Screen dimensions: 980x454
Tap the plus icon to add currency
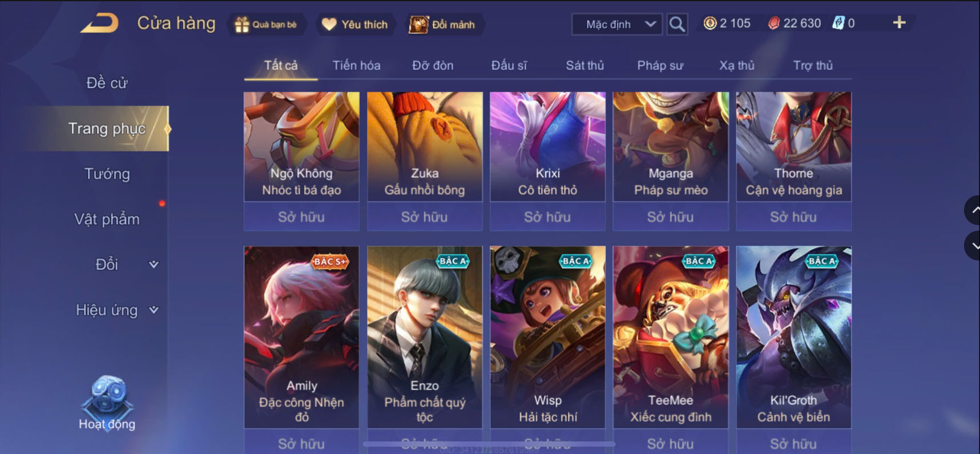click(x=899, y=23)
